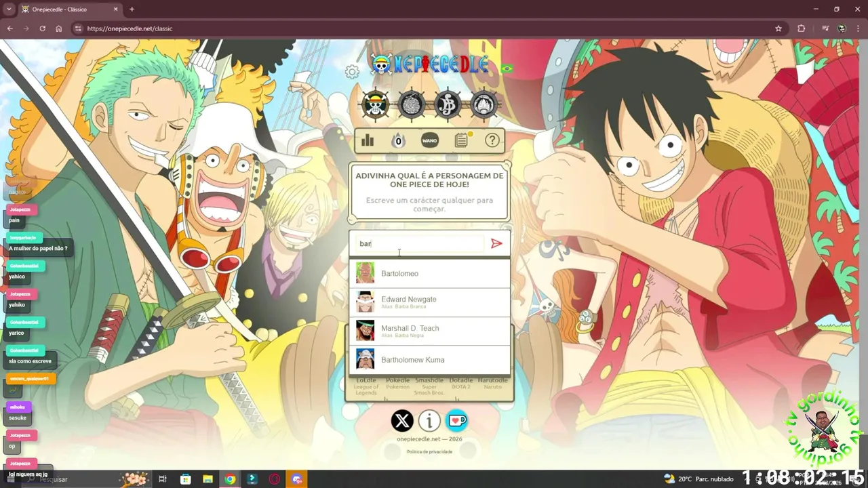This screenshot has width=868, height=488.
Task: Open the Opera GX taskbar icon
Action: click(x=275, y=479)
